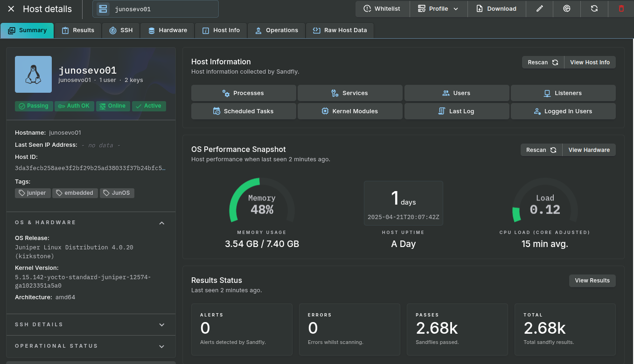The height and width of the screenshot is (364, 634).
Task: Collapse the OS & Hardware section
Action: click(161, 223)
